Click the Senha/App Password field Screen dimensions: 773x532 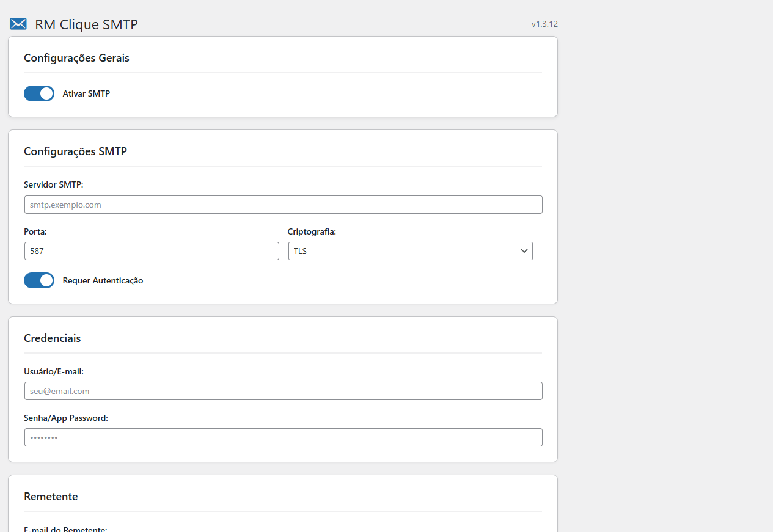[x=283, y=437]
